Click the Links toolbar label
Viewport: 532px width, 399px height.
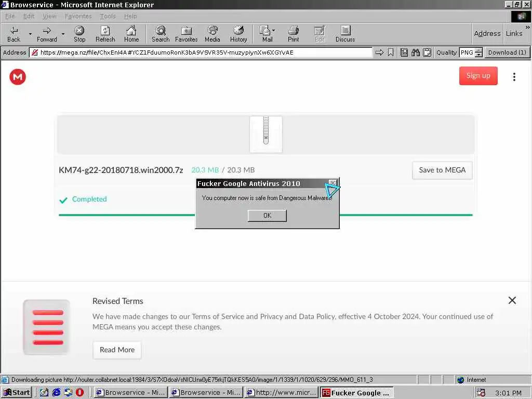514,33
